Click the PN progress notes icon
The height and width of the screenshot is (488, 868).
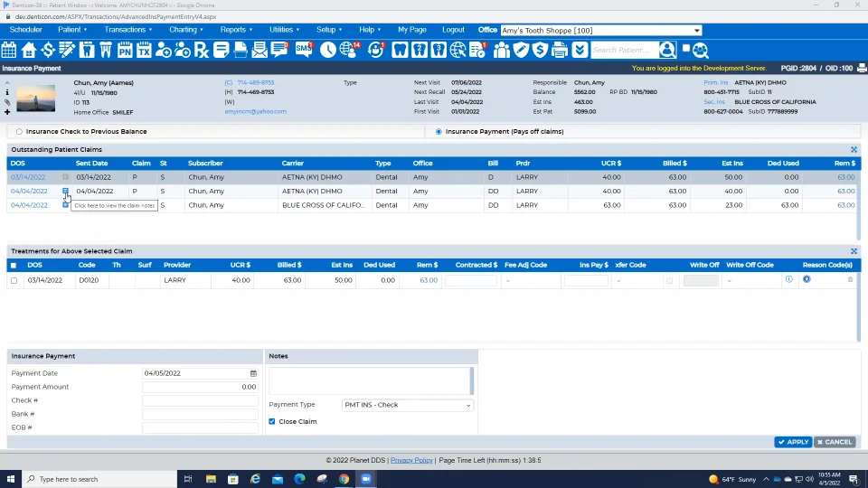(x=125, y=50)
